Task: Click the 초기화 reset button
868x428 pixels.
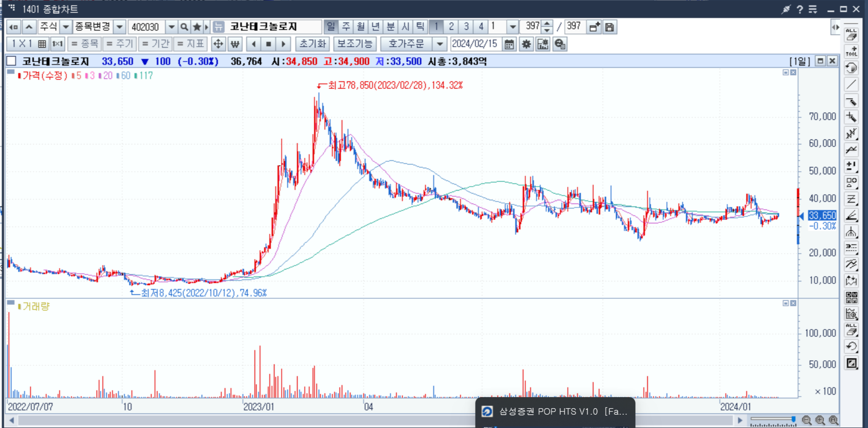Action: click(312, 44)
